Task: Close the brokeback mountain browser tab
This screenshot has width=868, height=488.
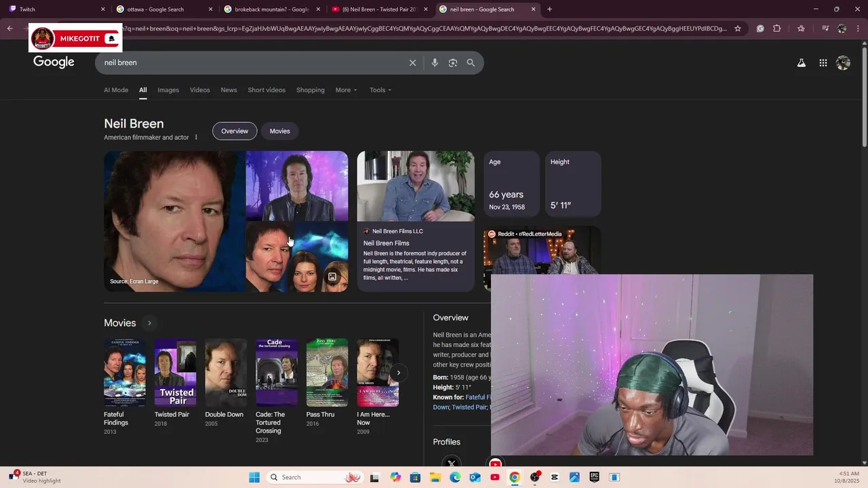Action: point(318,9)
